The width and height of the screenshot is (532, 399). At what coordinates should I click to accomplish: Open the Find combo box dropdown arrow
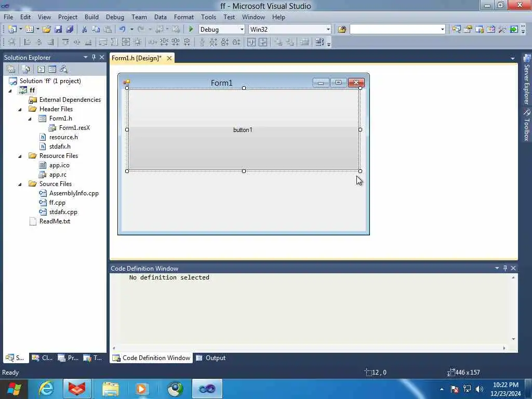click(443, 30)
